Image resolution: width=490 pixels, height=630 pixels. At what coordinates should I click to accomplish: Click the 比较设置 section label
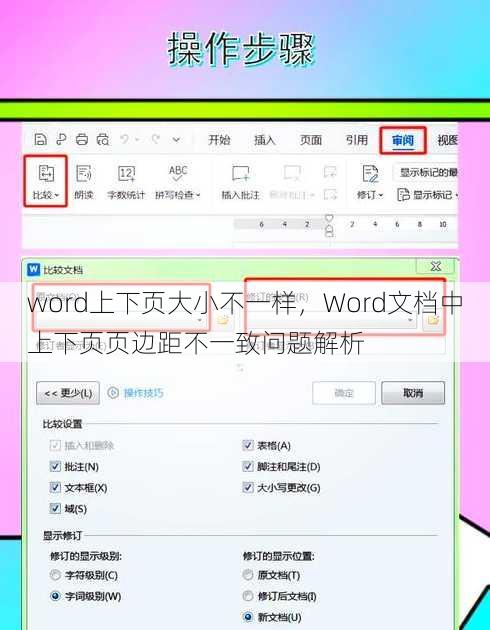[62, 424]
